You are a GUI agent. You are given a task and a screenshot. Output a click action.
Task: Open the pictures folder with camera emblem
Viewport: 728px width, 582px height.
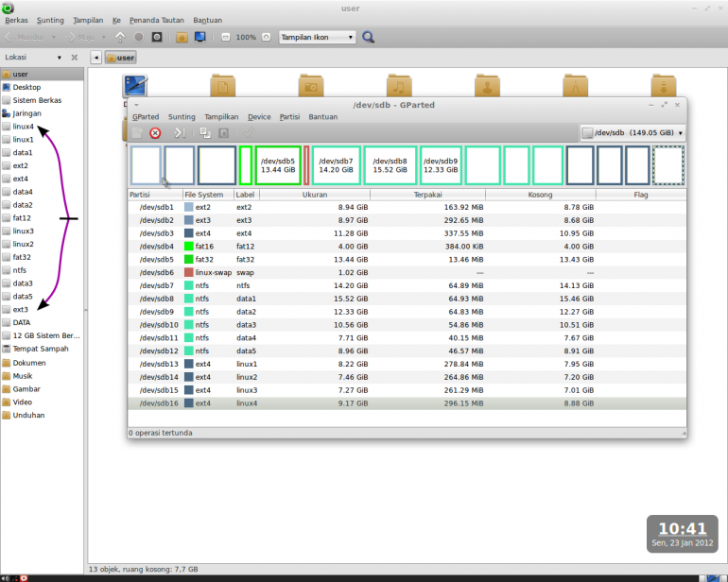click(311, 85)
